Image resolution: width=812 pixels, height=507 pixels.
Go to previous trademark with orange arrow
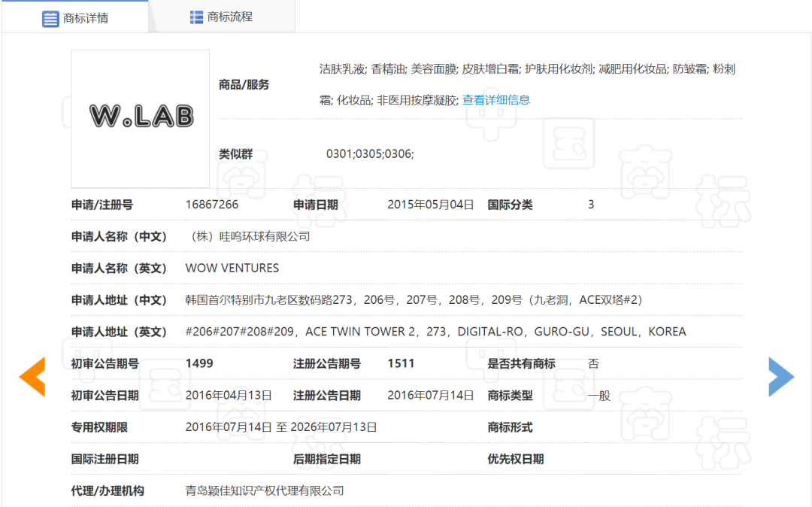32,377
